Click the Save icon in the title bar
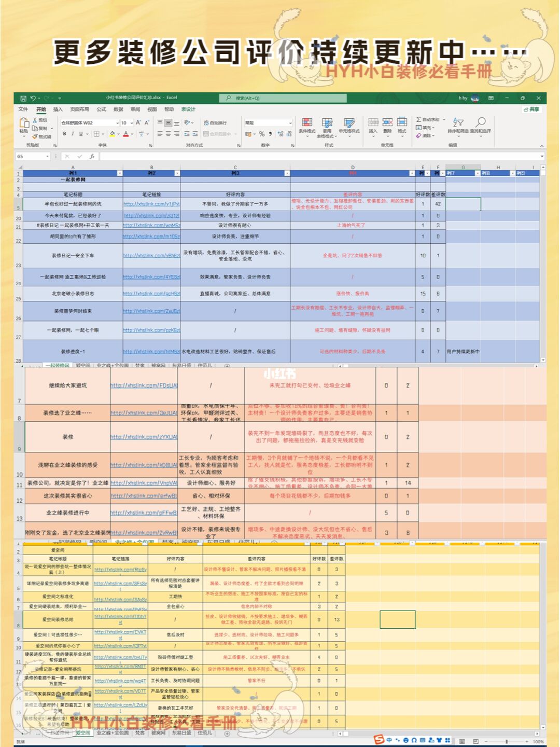560x747 pixels. click(x=23, y=98)
